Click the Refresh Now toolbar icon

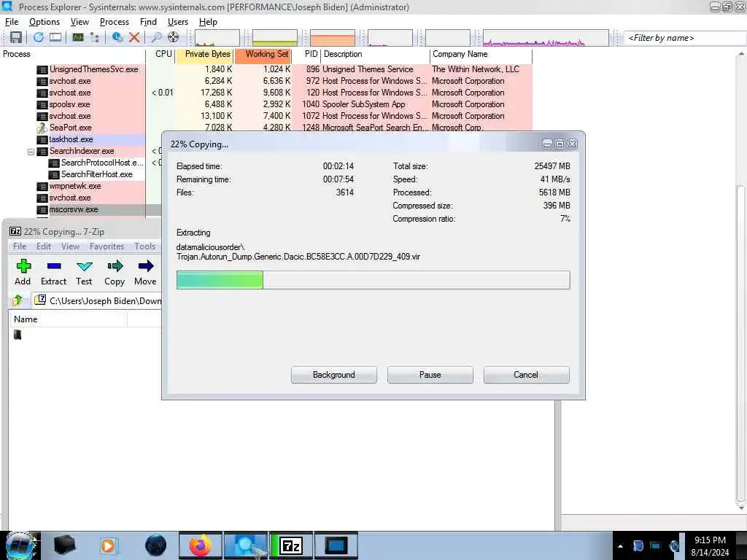(39, 37)
